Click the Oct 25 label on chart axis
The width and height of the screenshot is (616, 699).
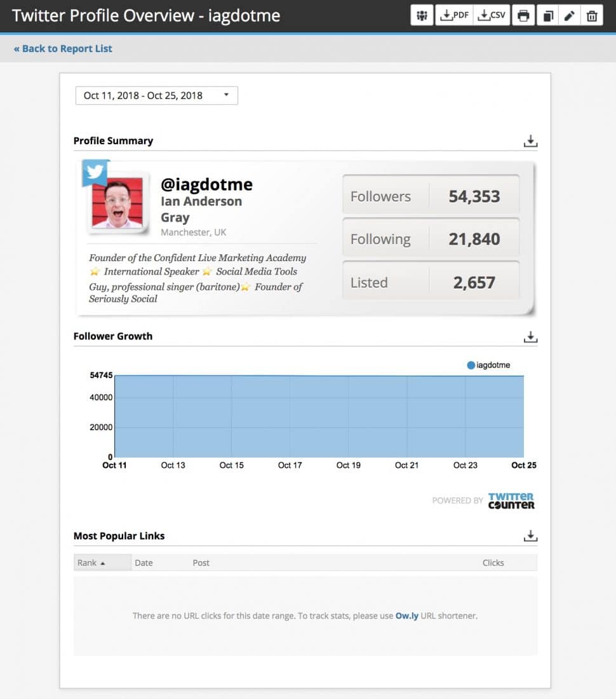click(x=524, y=465)
